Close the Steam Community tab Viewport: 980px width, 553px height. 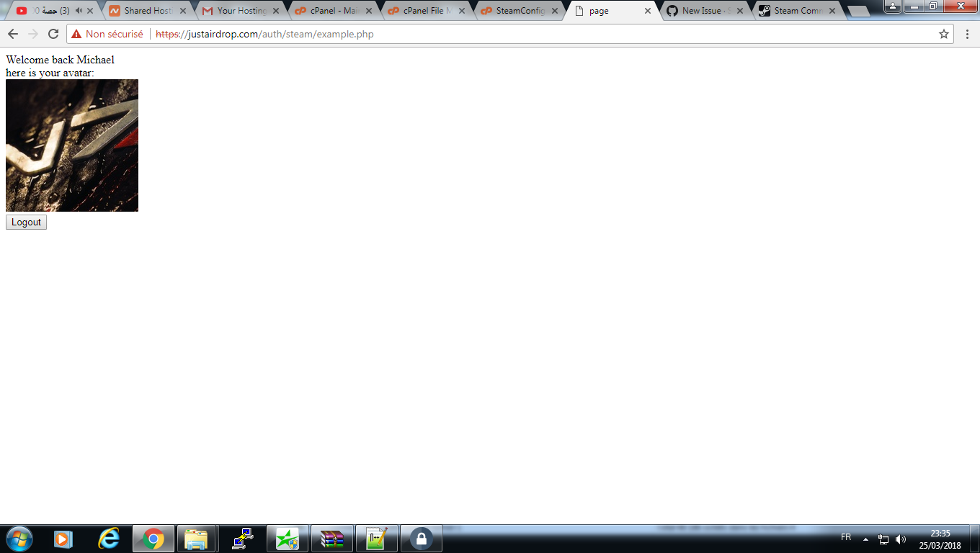click(x=832, y=11)
